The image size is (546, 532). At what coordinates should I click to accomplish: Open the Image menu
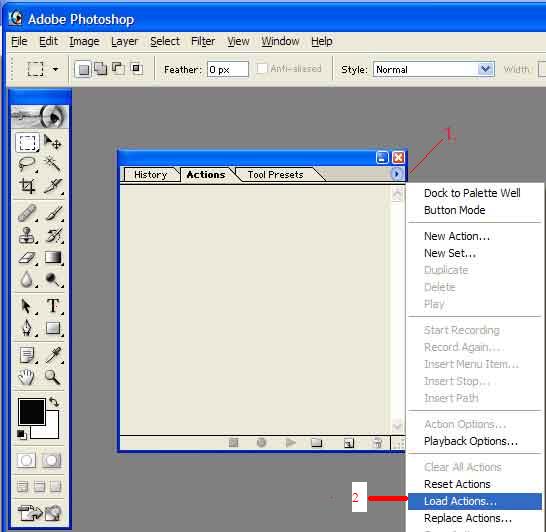click(x=84, y=41)
